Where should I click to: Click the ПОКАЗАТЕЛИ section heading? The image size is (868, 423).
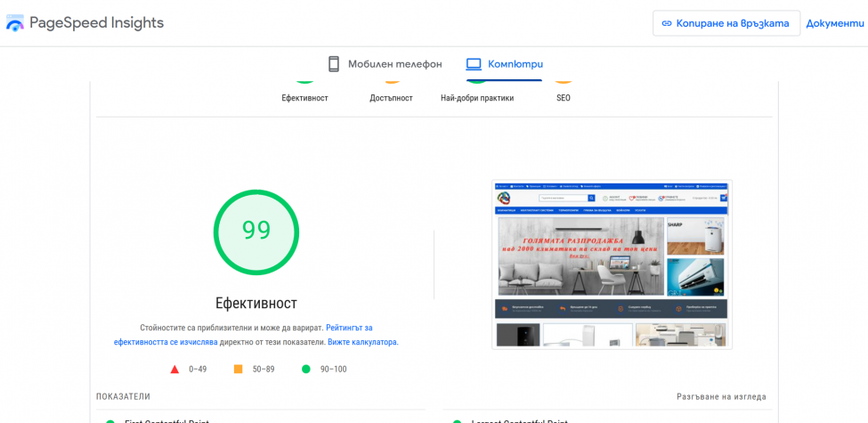[x=123, y=397]
